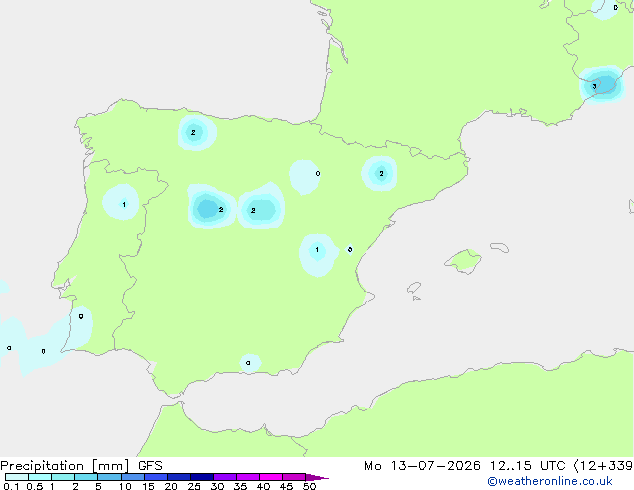Click the '50' legend scale label
This screenshot has width=634, height=490.
tap(309, 486)
